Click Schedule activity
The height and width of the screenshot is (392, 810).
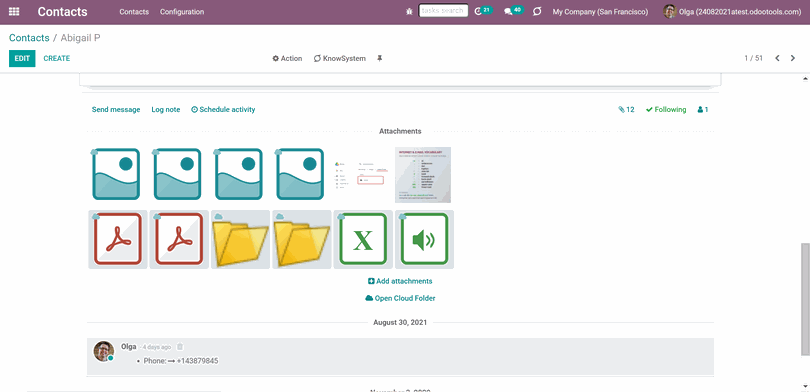[x=223, y=109]
